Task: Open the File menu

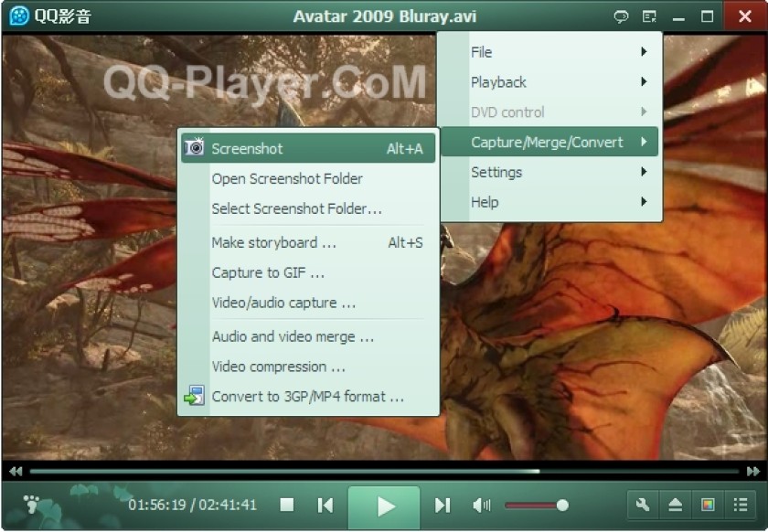Action: (x=549, y=52)
